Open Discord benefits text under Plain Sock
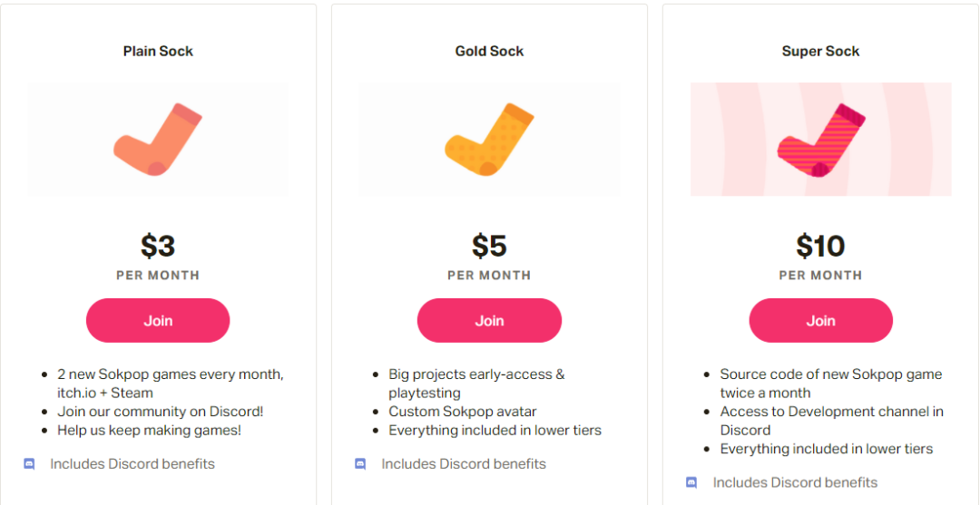The height and width of the screenshot is (505, 980). (132, 464)
